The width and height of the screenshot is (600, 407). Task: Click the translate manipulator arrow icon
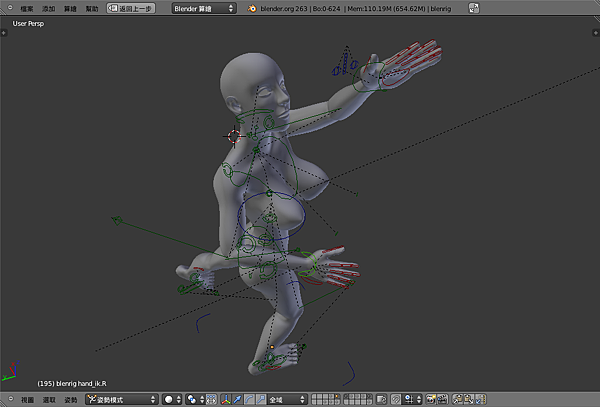(x=237, y=399)
